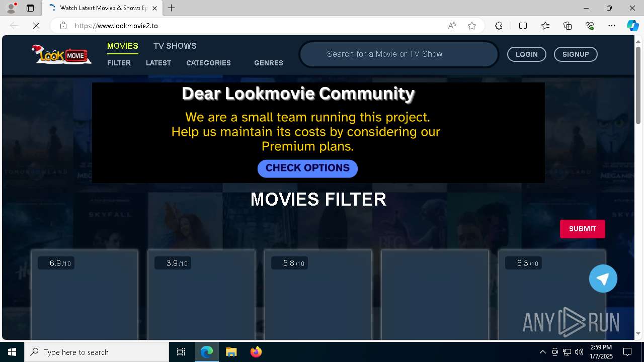This screenshot has height=362, width=644.
Task: Open movie card rated 3.9
Action: pyautogui.click(x=201, y=295)
